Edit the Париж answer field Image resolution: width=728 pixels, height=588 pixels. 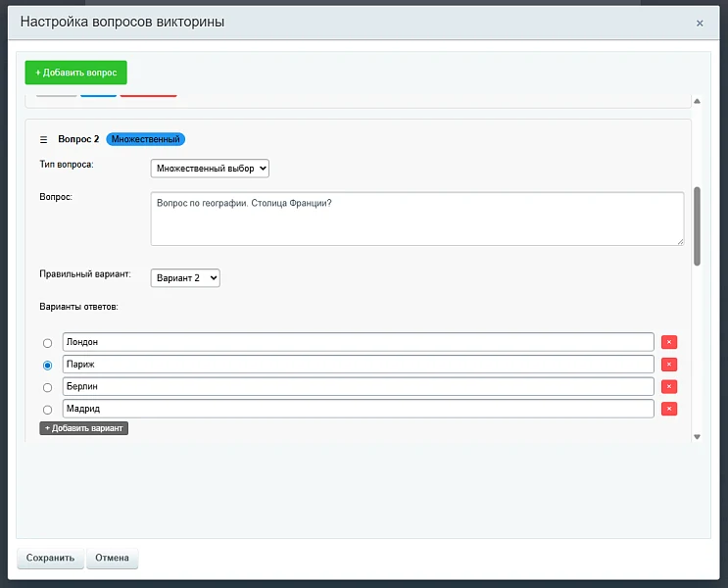tap(359, 365)
